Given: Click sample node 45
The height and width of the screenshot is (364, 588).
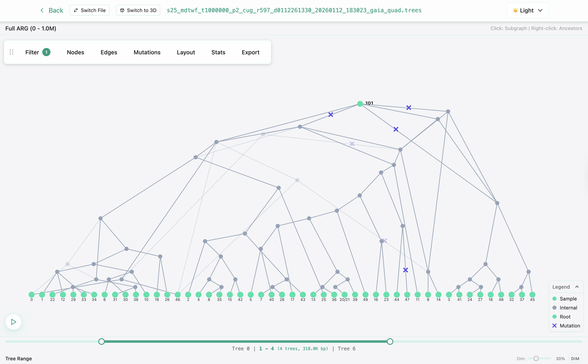Looking at the screenshot, I should [x=532, y=295].
